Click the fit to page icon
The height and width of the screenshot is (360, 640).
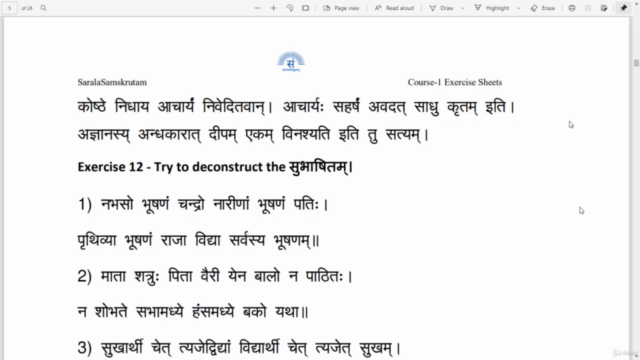click(305, 8)
